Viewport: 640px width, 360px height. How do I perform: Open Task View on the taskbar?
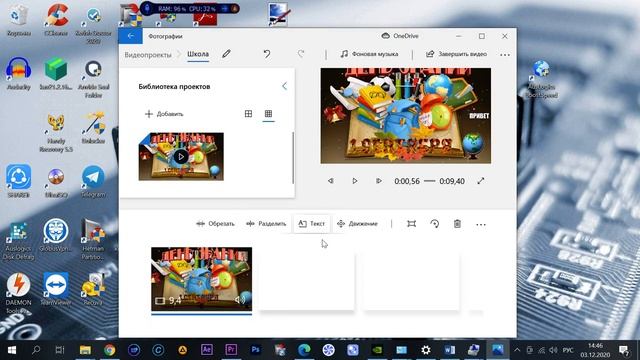60,350
